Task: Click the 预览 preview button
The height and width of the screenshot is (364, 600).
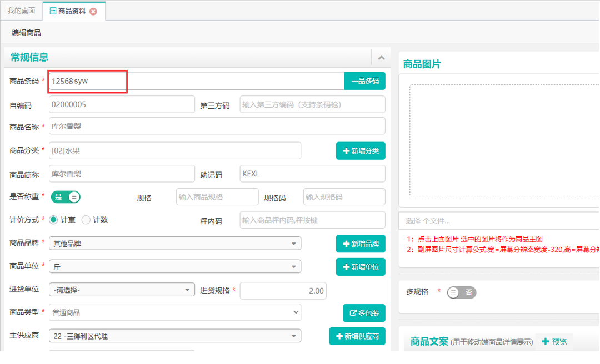Action: 554,342
